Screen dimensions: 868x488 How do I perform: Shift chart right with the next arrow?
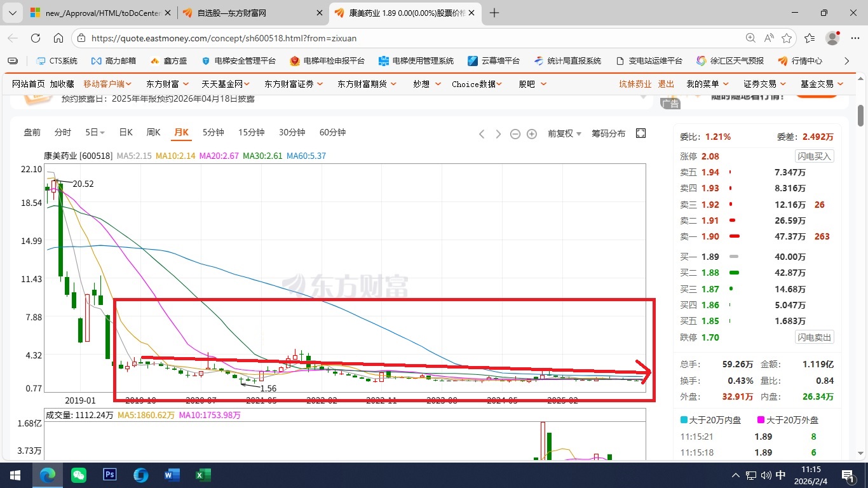coord(498,133)
